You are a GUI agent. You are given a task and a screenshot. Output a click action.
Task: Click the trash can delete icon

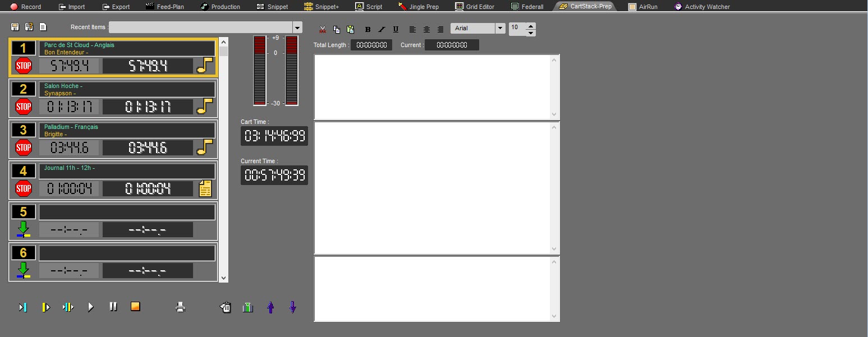226,307
